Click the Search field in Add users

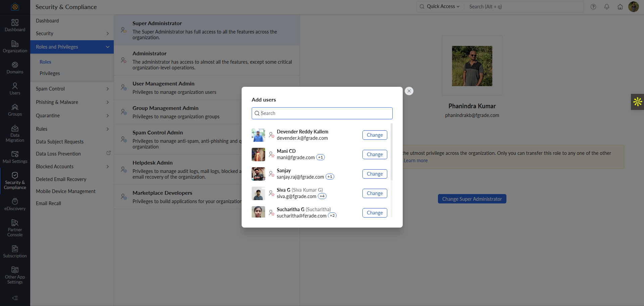(x=322, y=113)
